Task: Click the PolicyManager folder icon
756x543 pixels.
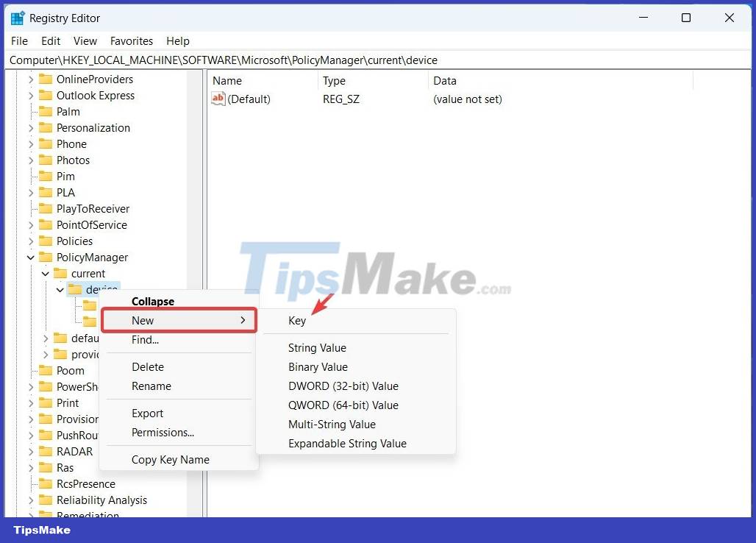Action: tap(46, 257)
